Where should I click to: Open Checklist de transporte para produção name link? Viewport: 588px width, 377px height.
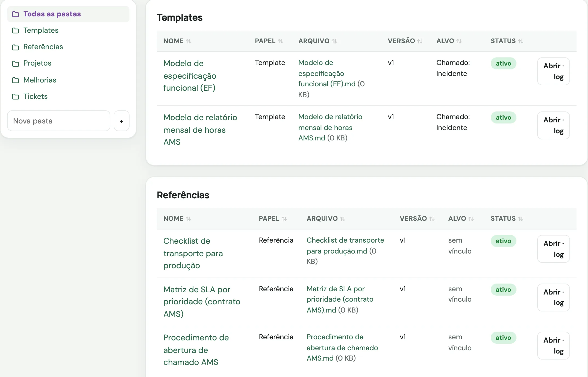(x=193, y=253)
